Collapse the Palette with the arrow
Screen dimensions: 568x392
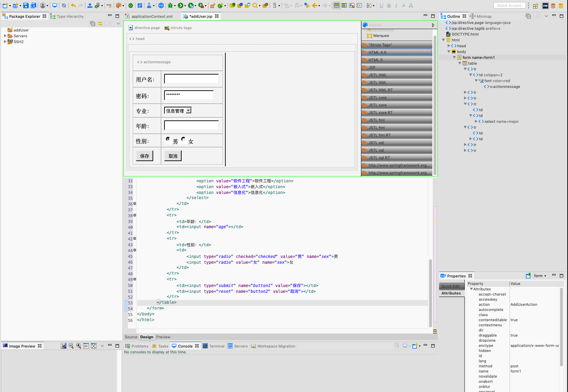433,25
